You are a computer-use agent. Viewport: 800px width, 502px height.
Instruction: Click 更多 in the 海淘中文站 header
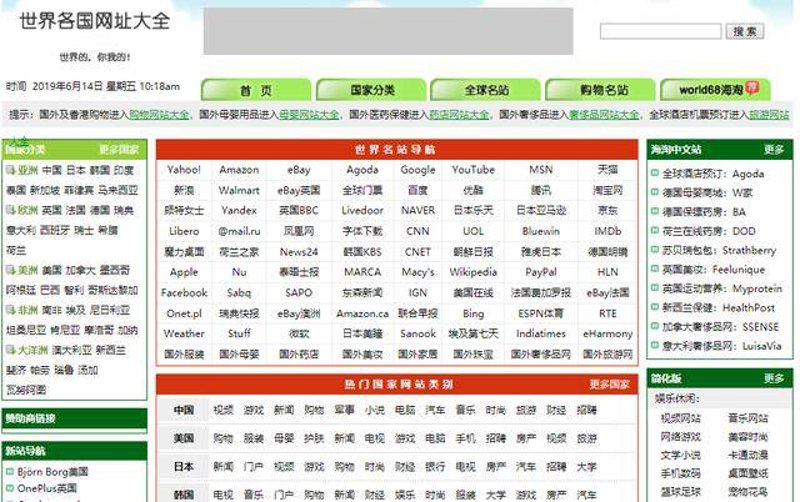pos(773,149)
